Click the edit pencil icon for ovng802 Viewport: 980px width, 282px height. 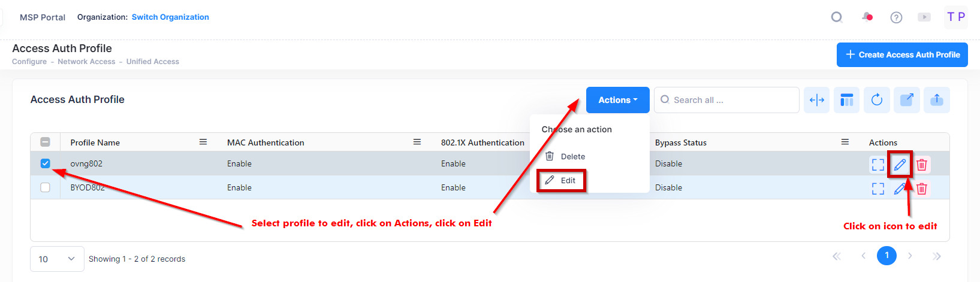(x=900, y=165)
